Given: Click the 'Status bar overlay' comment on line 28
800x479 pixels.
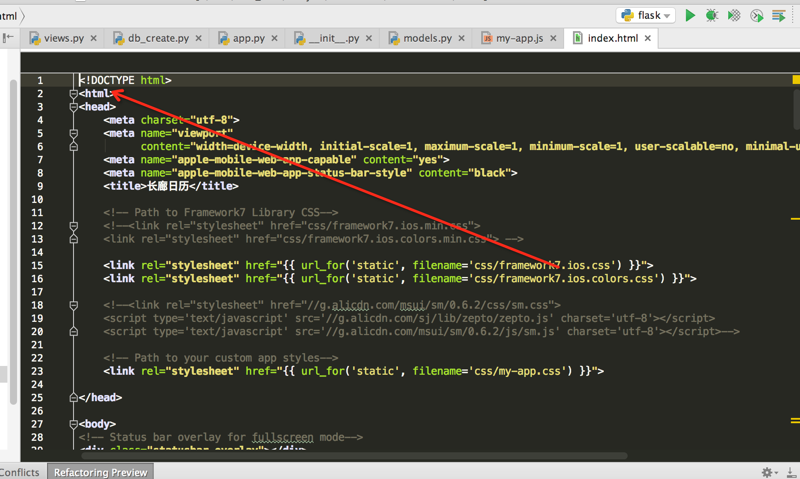Looking at the screenshot, I should pos(220,438).
